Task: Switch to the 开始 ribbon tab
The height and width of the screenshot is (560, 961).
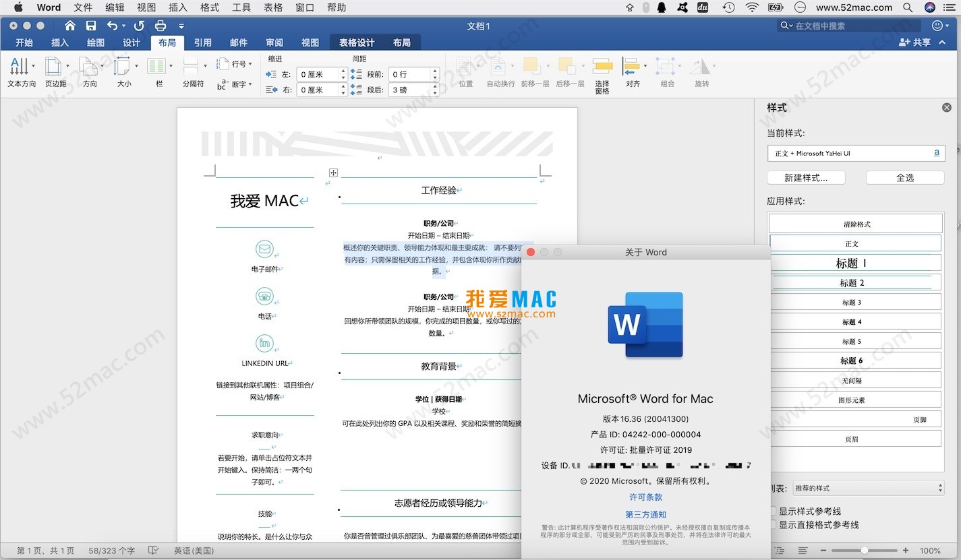Action: [x=24, y=42]
